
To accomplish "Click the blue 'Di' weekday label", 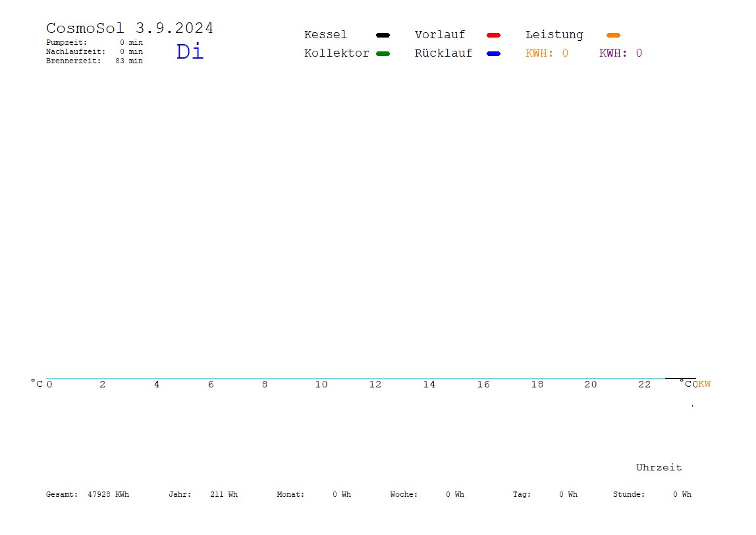I will [190, 51].
